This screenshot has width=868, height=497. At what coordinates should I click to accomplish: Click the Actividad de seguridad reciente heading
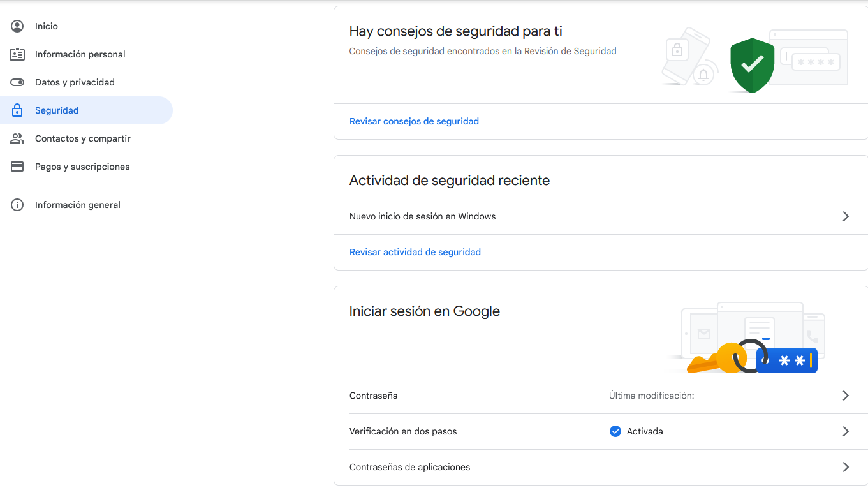[x=450, y=181]
